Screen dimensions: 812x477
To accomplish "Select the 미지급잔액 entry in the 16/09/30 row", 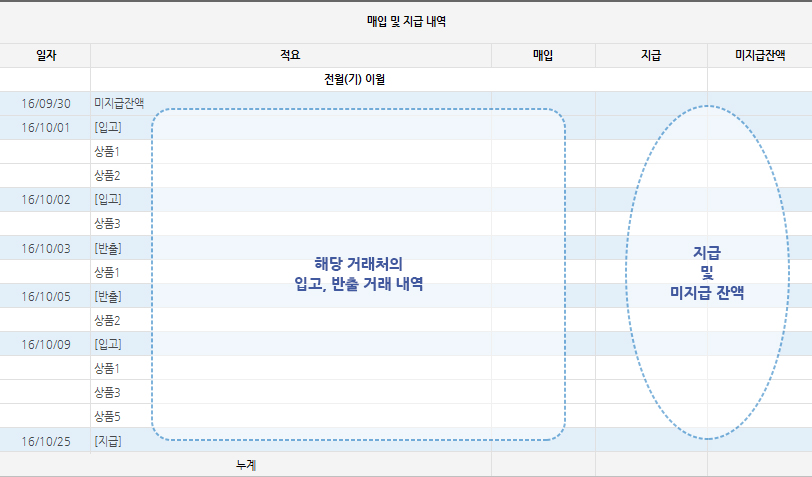I will click(119, 103).
